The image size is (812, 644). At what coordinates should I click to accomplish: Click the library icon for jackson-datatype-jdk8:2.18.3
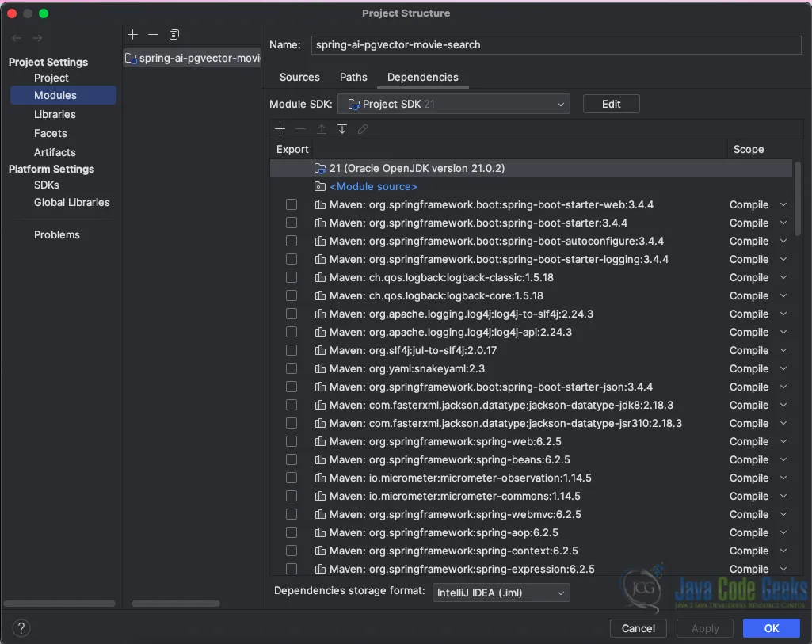coord(320,405)
